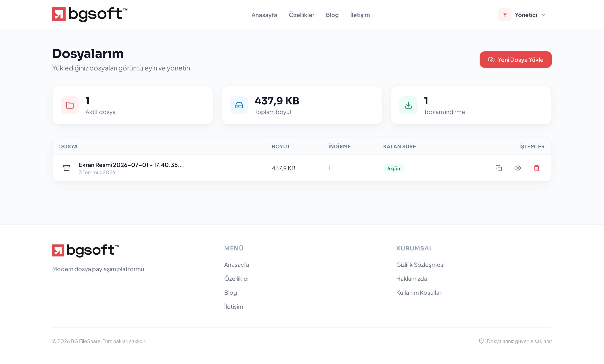The width and height of the screenshot is (604, 364).
Task: Open the file Ekran Resmi 2026-07-01 - 17.40.35
Action: (131, 165)
